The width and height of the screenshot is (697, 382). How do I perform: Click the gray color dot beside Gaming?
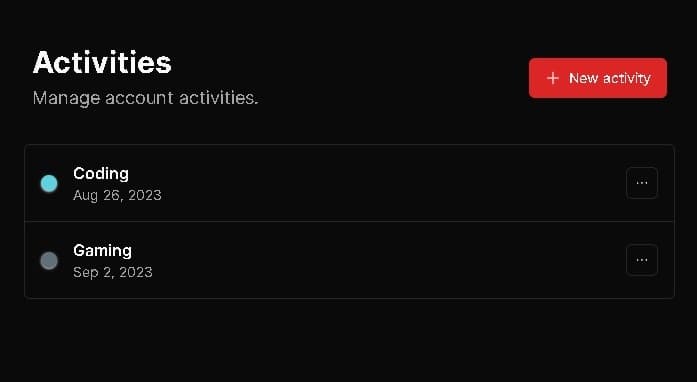[x=49, y=261]
